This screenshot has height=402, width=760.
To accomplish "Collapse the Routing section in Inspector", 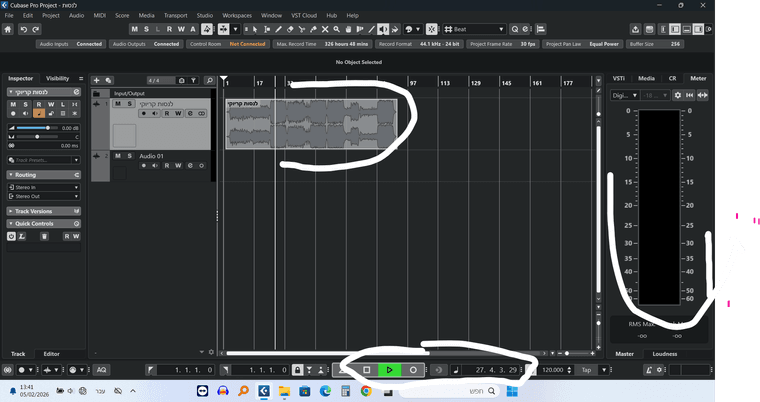I will (x=30, y=174).
